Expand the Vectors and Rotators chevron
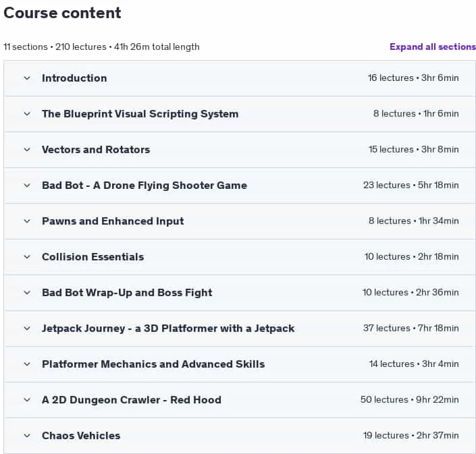Image resolution: width=476 pixels, height=454 pixels. tap(27, 150)
